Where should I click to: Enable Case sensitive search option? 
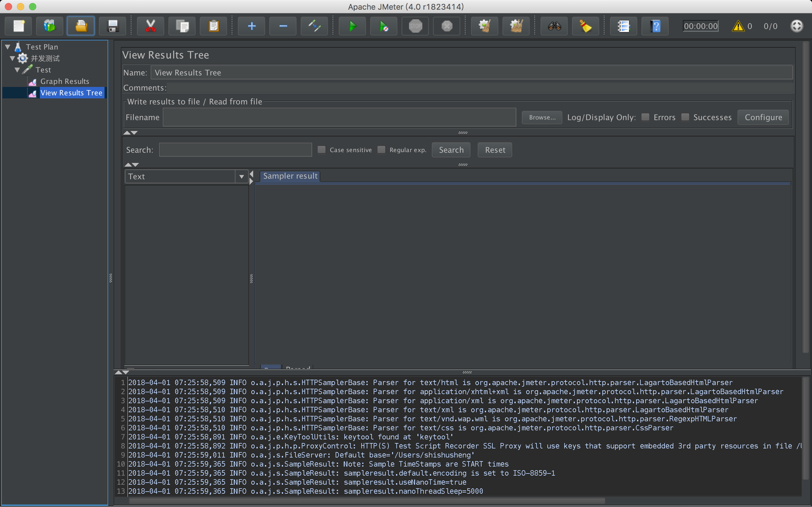click(x=321, y=149)
